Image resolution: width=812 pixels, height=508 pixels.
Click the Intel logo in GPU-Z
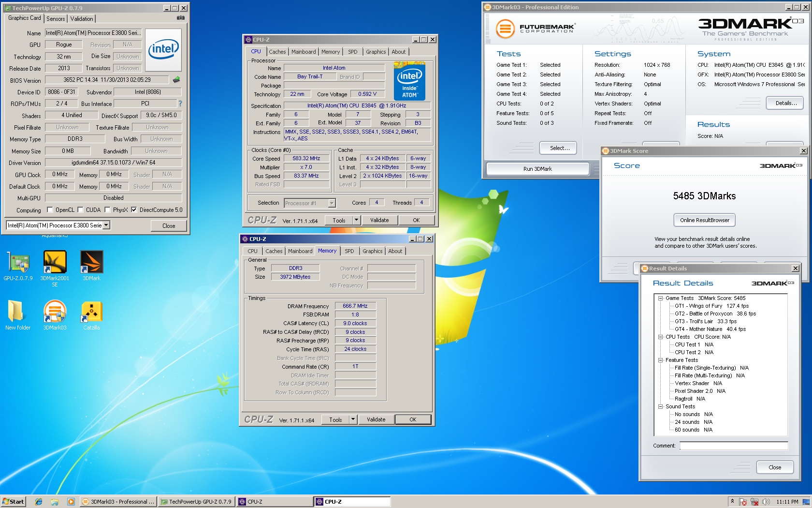[x=163, y=50]
